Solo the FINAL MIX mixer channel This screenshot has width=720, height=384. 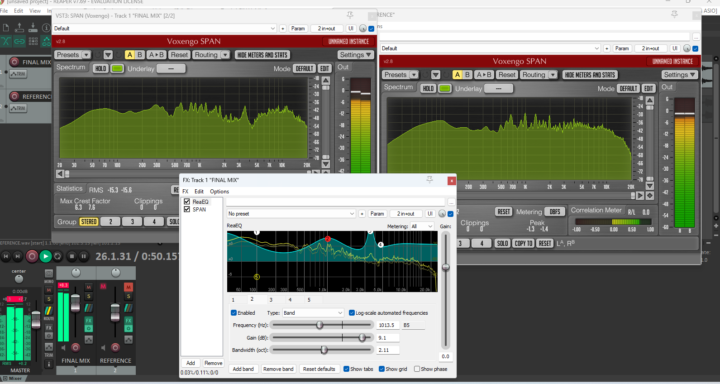89,297
